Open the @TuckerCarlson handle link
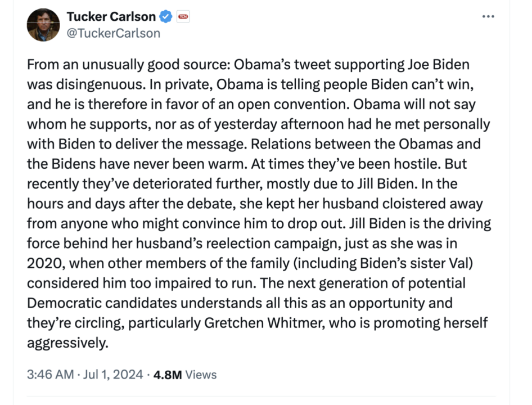Image resolution: width=532 pixels, height=405 pixels. tap(113, 33)
